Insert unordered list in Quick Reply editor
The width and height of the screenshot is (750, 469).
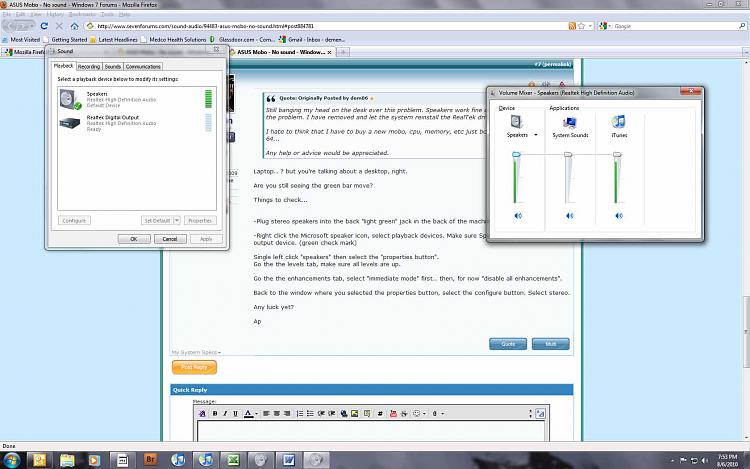pos(310,414)
